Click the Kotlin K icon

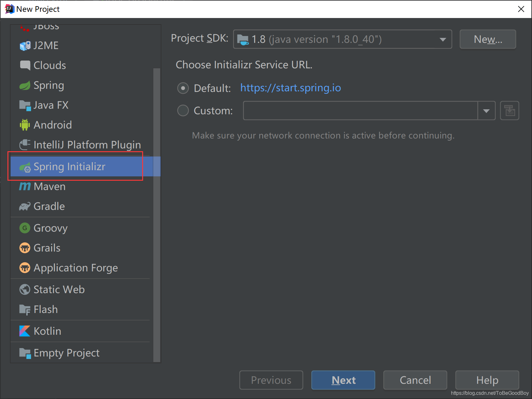(x=25, y=331)
